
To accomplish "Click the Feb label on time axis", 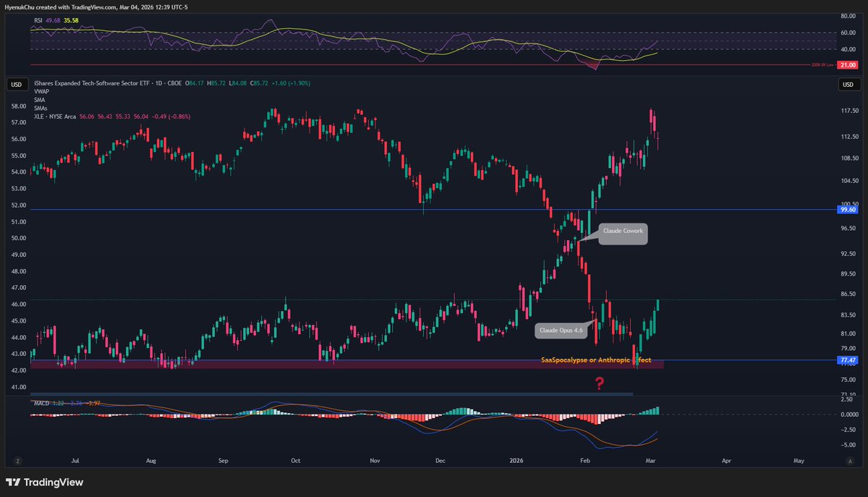I will pos(584,459).
